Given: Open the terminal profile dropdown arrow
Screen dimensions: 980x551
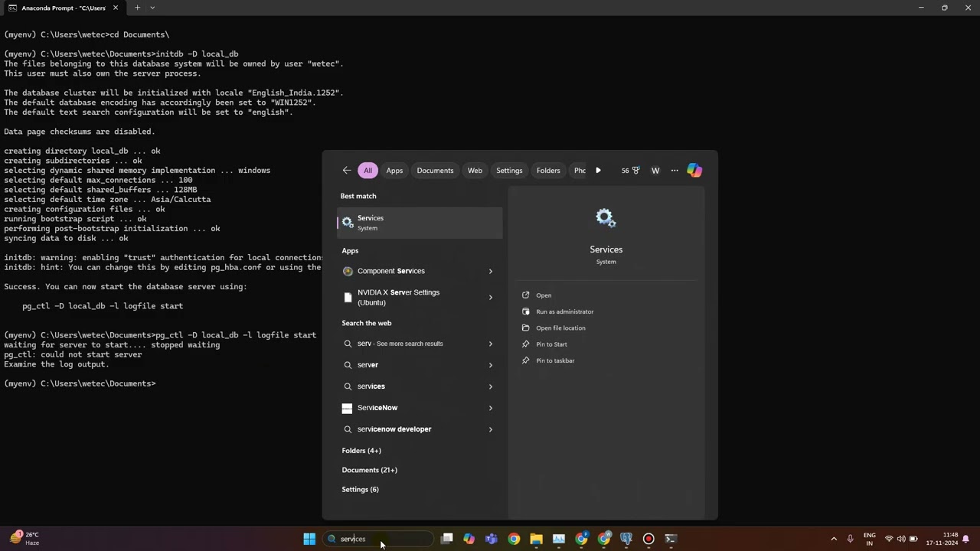Looking at the screenshot, I should pos(152,8).
